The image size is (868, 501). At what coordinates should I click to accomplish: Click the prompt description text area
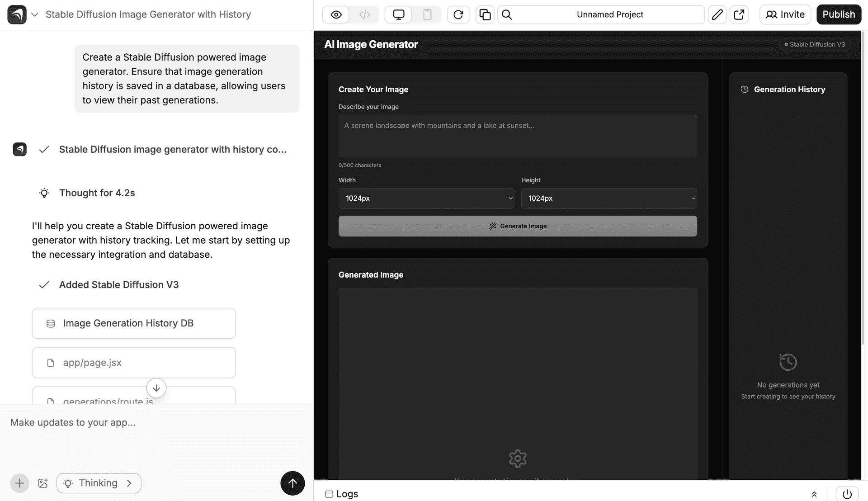tap(517, 136)
